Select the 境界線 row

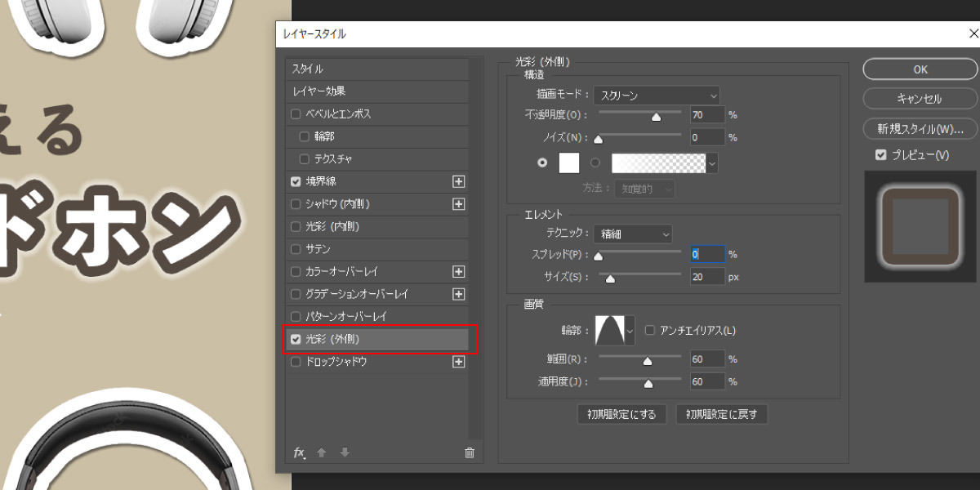click(377, 181)
